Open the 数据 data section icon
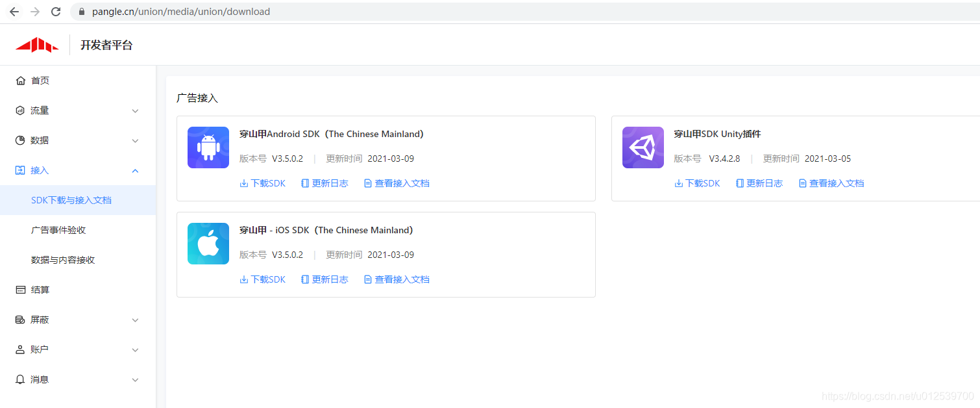This screenshot has width=980, height=408. (x=20, y=140)
